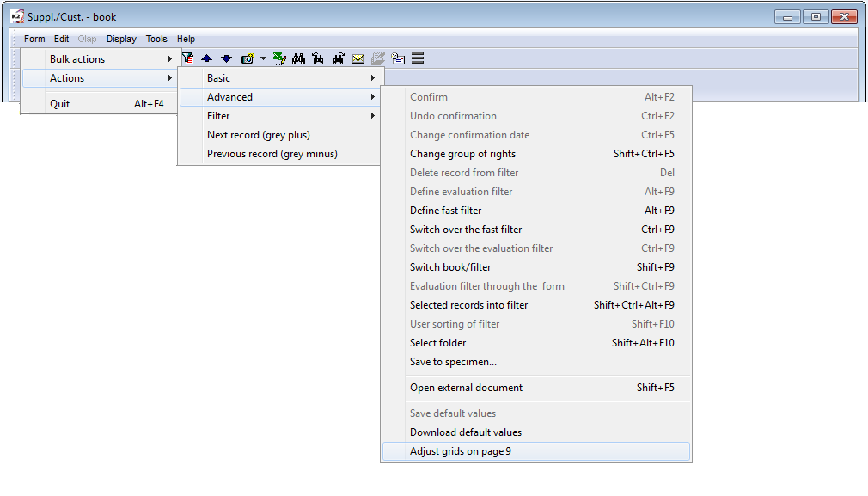Click the blue down arrow icon
Viewport: 868px width, 496px height.
coord(226,58)
